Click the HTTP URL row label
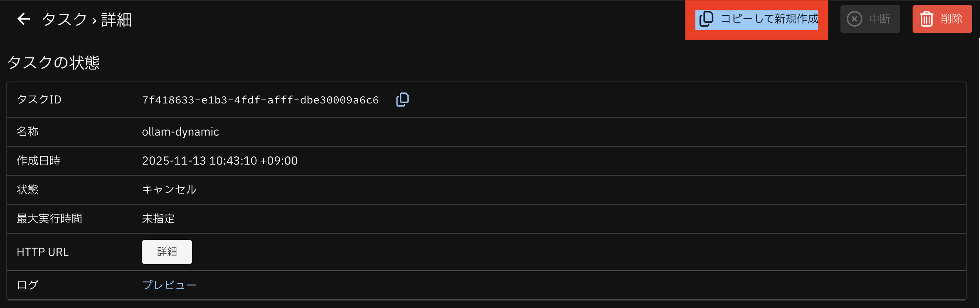Screen dimensions: 980x308 (43, 252)
